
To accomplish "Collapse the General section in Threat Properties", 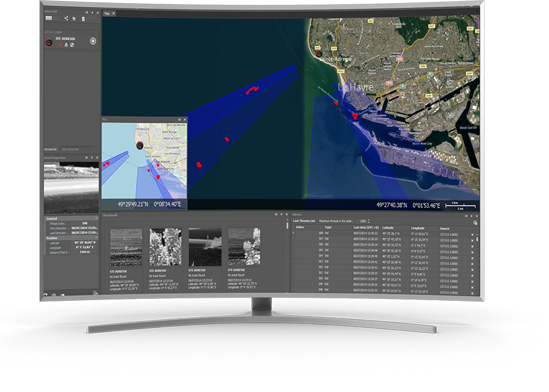I will [x=96, y=218].
